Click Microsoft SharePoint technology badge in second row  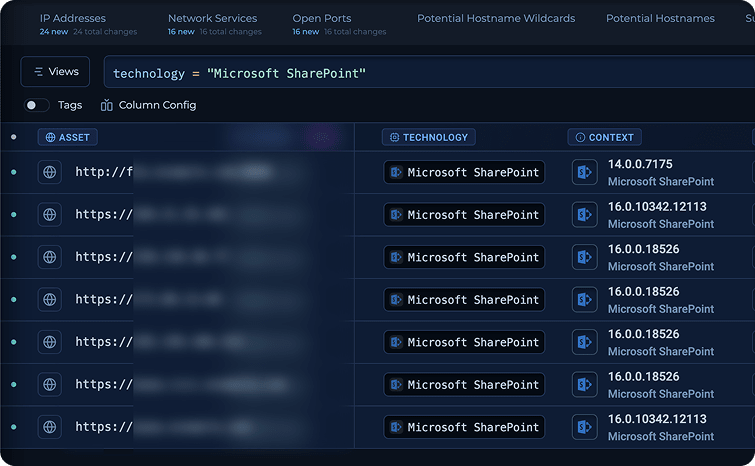(x=464, y=214)
